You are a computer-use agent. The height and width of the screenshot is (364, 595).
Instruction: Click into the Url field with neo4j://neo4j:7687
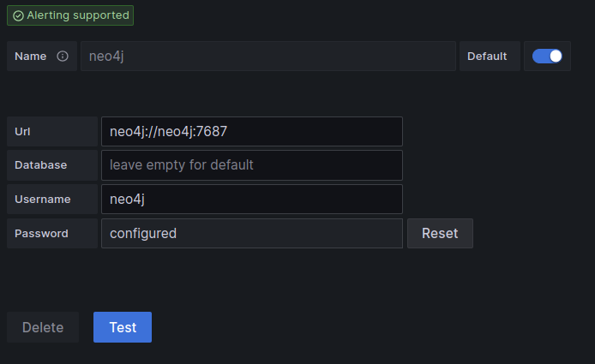[x=252, y=132]
